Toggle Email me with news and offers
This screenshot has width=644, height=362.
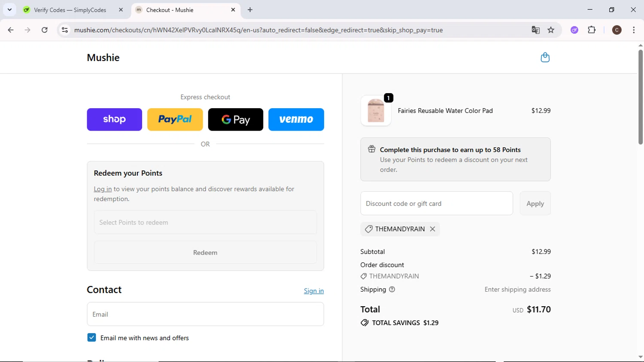(91, 338)
